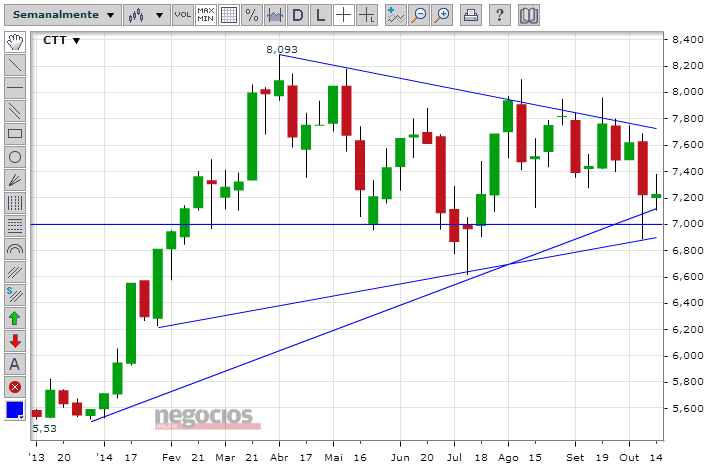The image size is (716, 469).
Task: Toggle the L logarithmic scale button
Action: tap(321, 15)
